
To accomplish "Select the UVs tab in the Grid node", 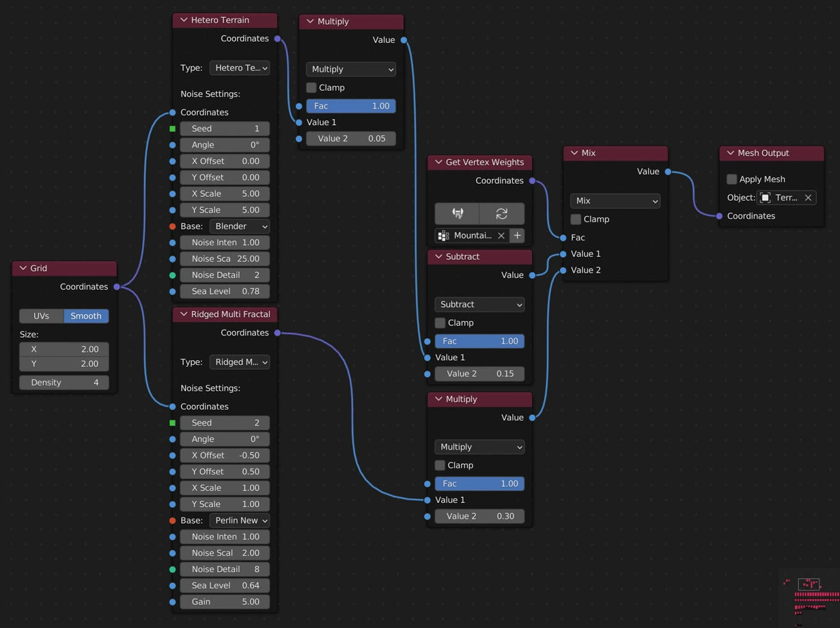I will 41,316.
